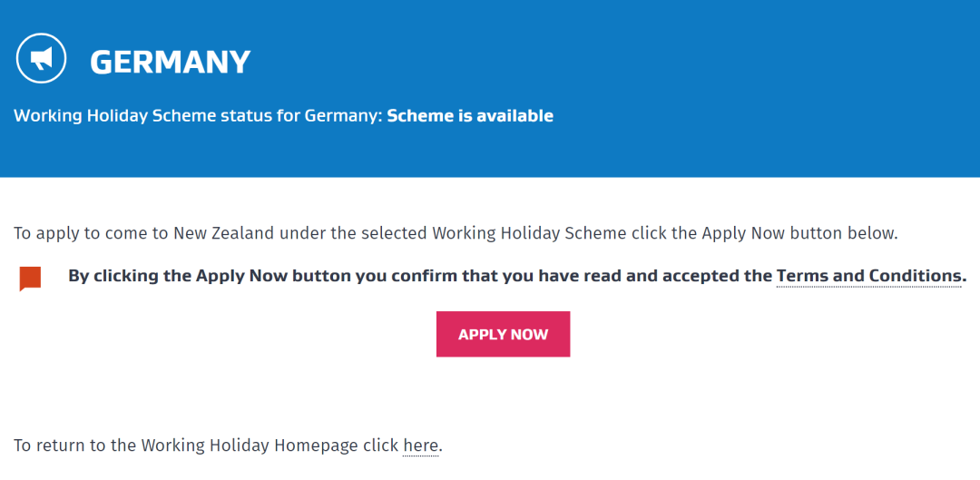
Task: Open the Terms and Conditions link
Action: tap(868, 276)
